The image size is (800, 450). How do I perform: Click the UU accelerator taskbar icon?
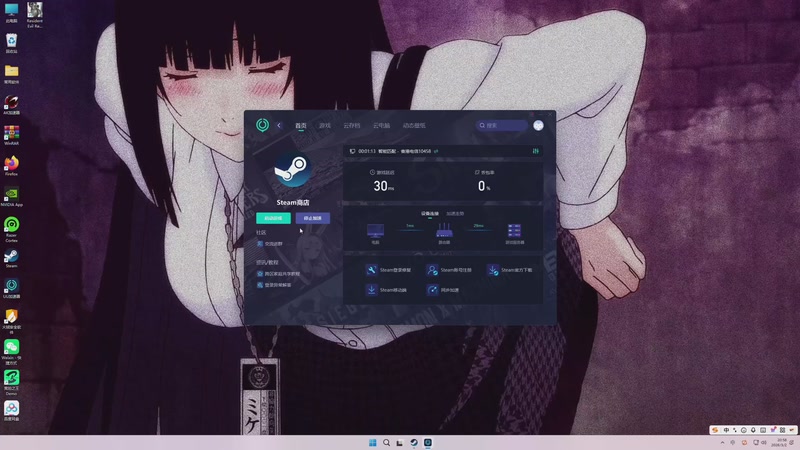pyautogui.click(x=428, y=442)
